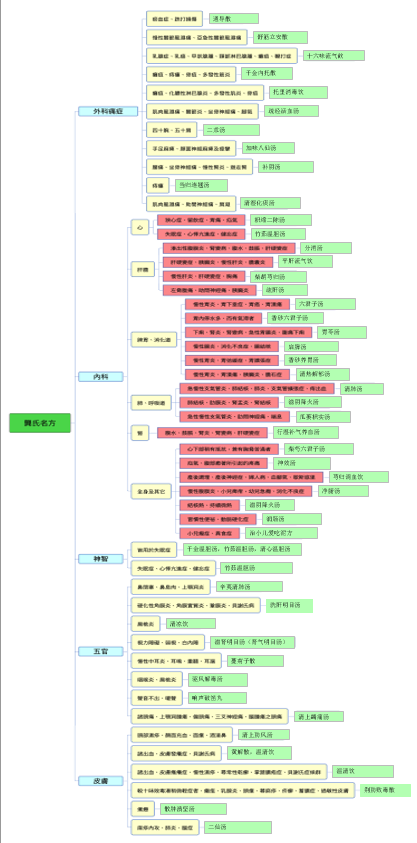Click the 全身及其它 sub-branch node
Viewport: 417px width, 843px height.
151,491
